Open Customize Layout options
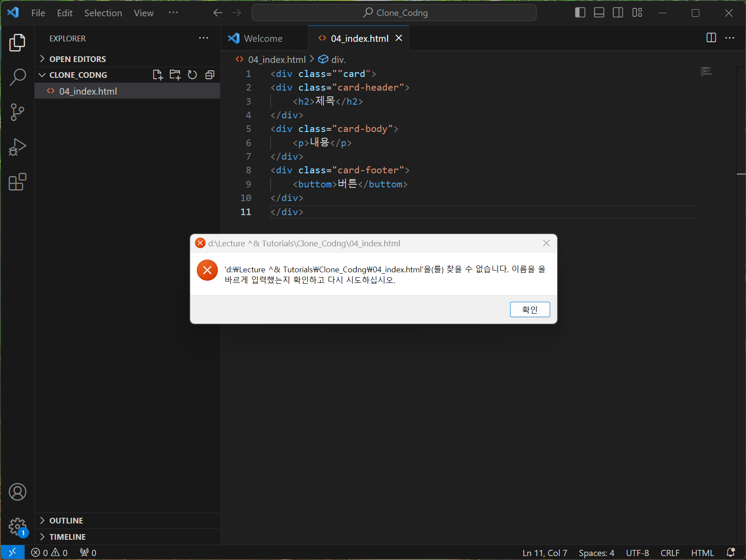 (x=637, y=13)
